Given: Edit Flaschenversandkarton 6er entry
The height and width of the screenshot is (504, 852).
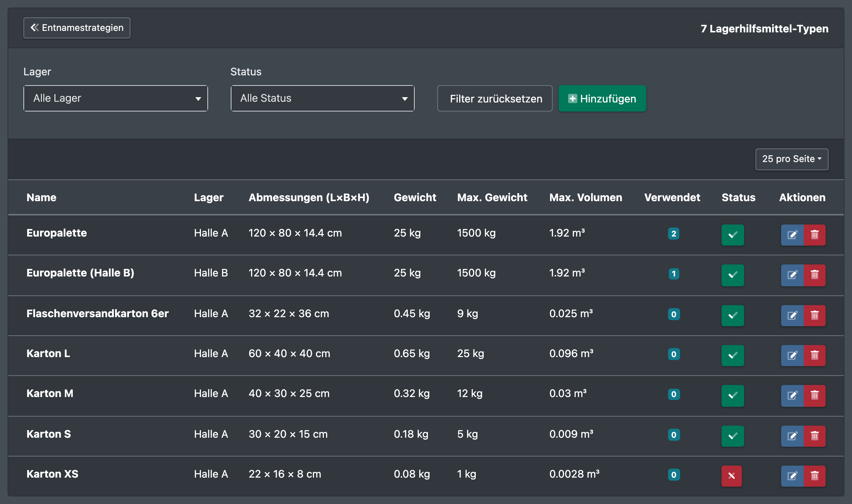Looking at the screenshot, I should 792,315.
